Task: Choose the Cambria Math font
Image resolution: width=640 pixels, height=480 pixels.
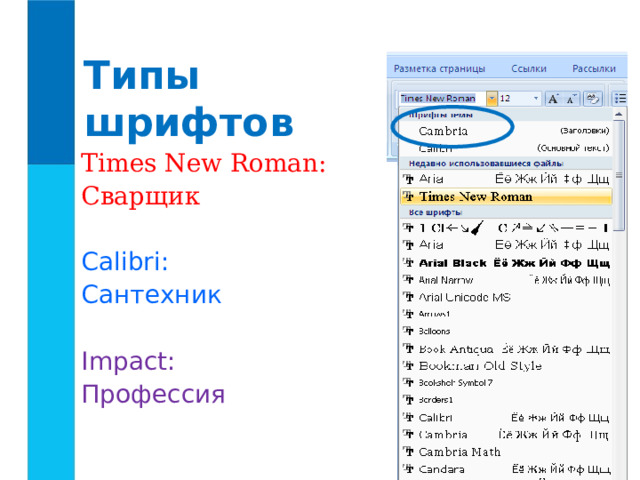Action: pyautogui.click(x=506, y=452)
